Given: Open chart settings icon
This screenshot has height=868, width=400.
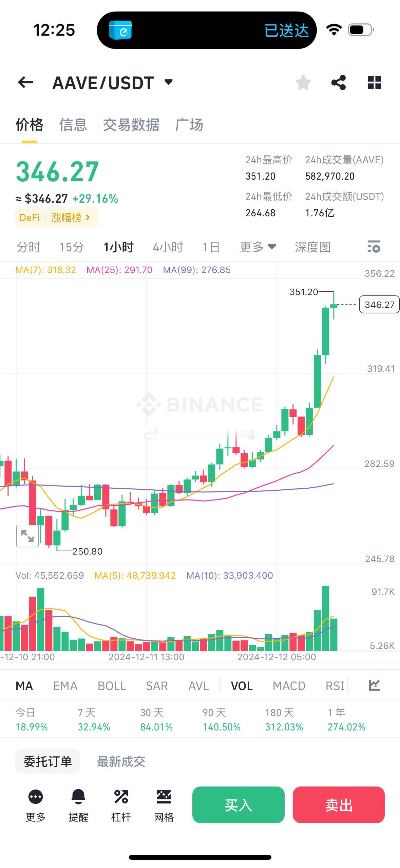Looking at the screenshot, I should coord(374,247).
